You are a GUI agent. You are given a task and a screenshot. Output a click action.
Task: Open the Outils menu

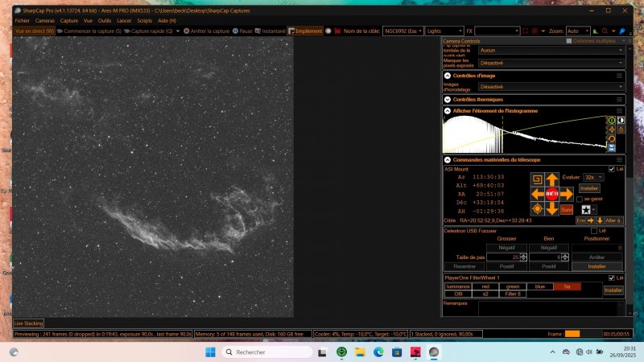pyautogui.click(x=105, y=21)
